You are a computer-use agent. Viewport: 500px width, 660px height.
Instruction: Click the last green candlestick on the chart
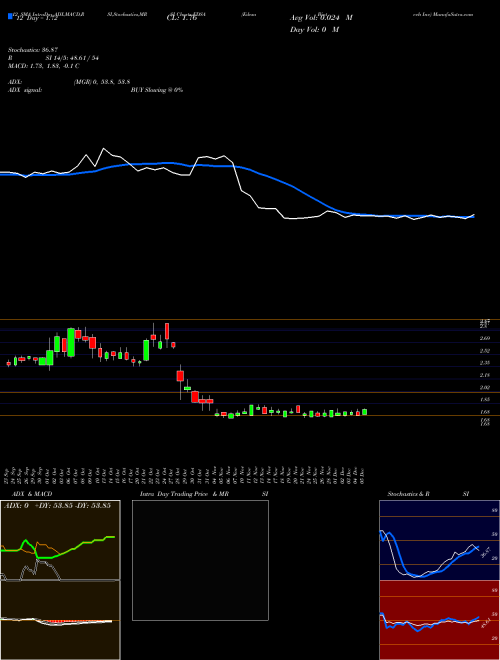pyautogui.click(x=364, y=412)
